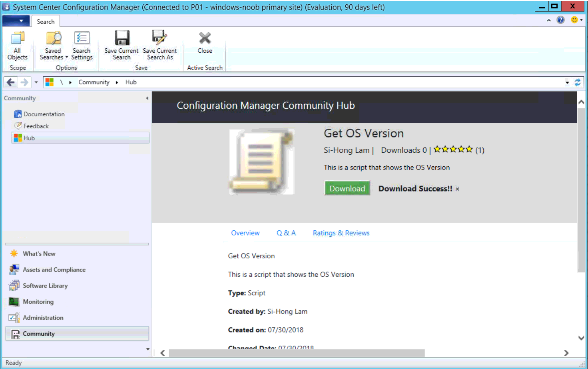588x369 pixels.
Task: Open the What's New workspace
Action: click(39, 253)
